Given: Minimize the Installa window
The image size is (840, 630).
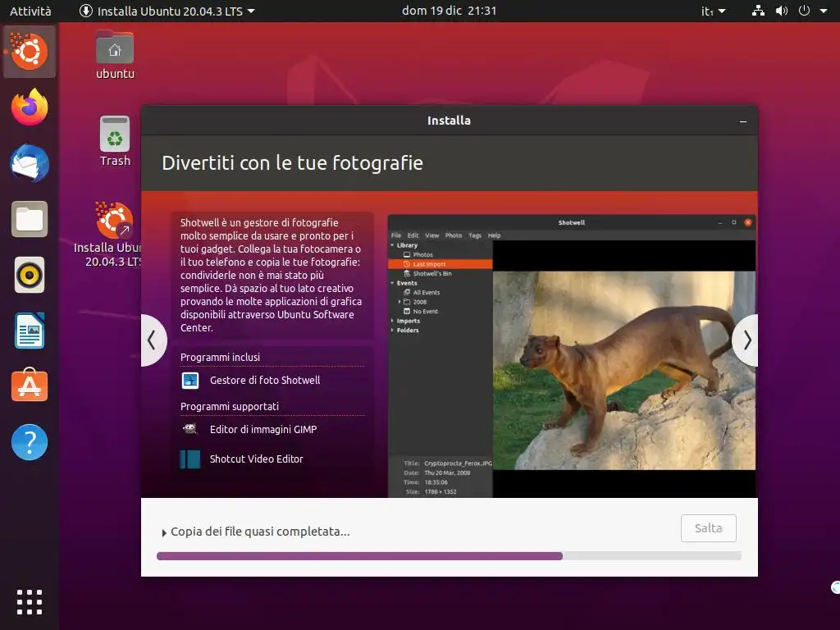Looking at the screenshot, I should point(743,121).
